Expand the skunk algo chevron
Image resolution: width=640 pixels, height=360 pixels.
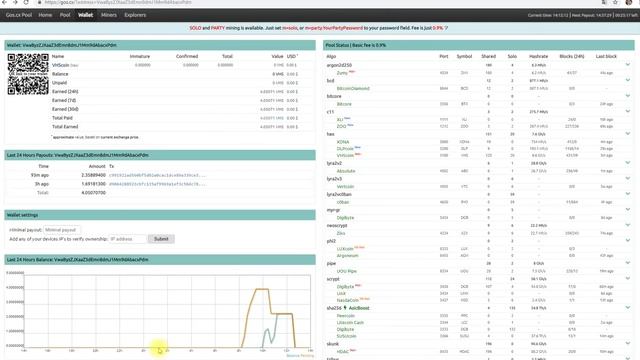point(628,343)
